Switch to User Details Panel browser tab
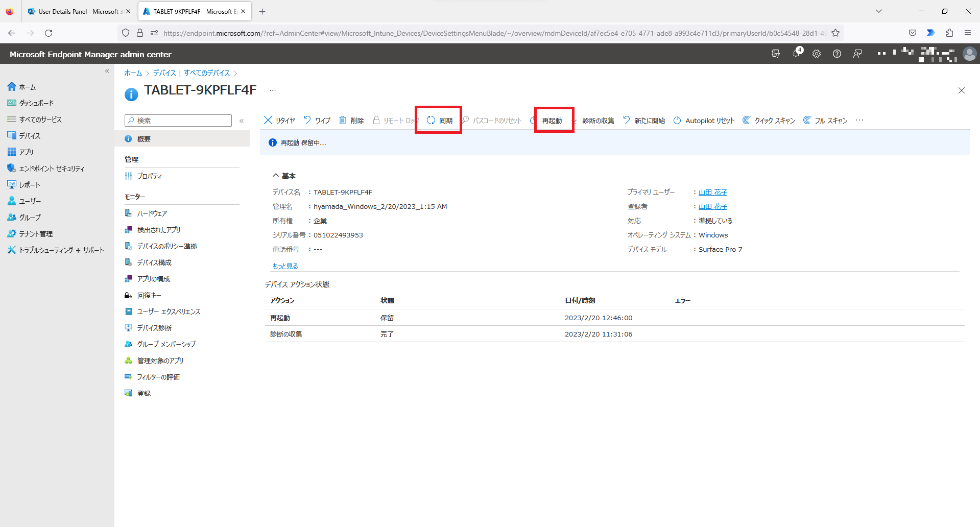980x527 pixels. point(79,11)
